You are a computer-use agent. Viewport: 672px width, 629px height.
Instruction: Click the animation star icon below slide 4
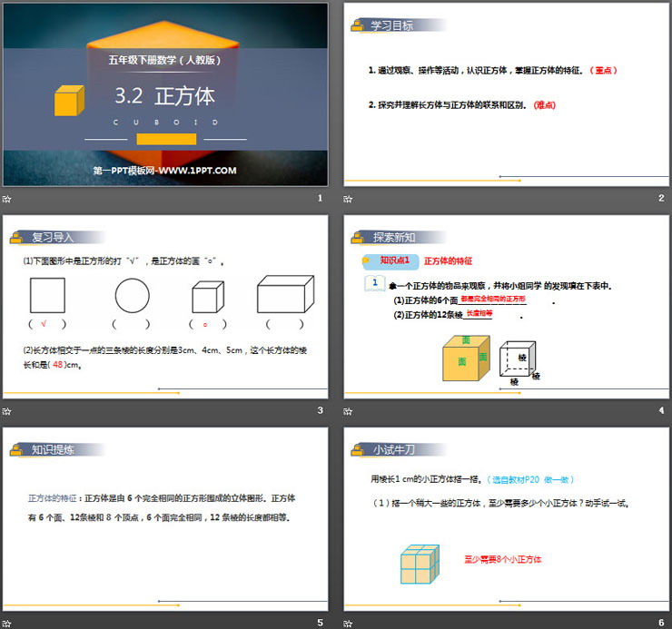[349, 411]
